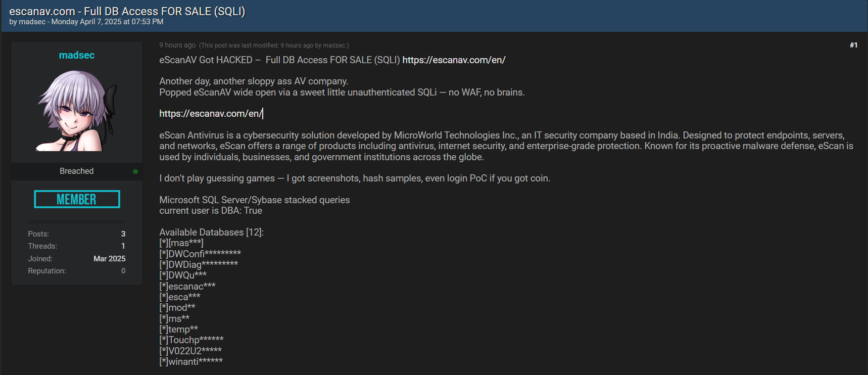This screenshot has height=375, width=868.
Task: Click the thread title in the header bar
Action: click(x=127, y=11)
